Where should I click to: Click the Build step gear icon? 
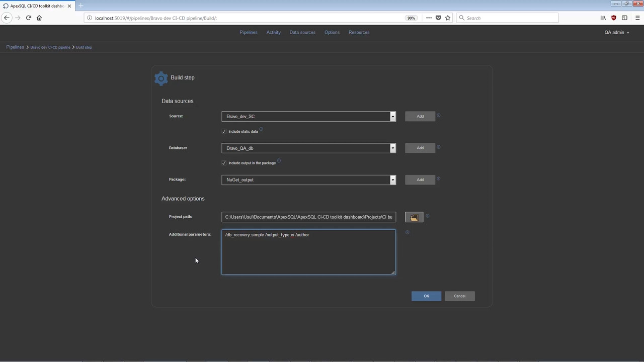pos(161,77)
